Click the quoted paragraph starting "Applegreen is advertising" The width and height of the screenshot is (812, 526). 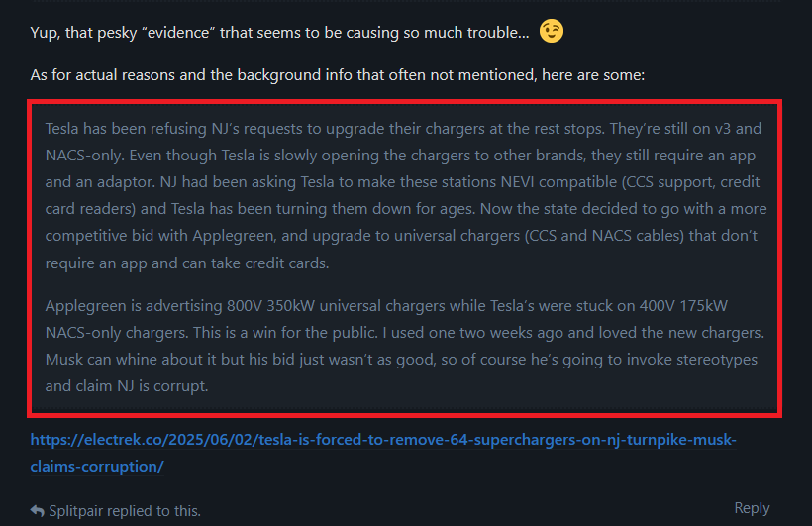point(405,346)
